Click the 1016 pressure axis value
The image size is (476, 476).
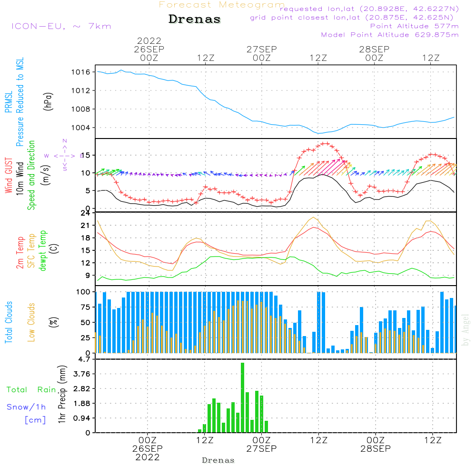pos(81,72)
